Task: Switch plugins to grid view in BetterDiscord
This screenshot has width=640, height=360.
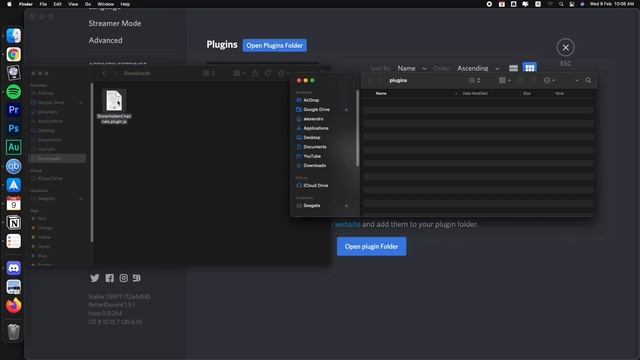Action: tap(530, 68)
